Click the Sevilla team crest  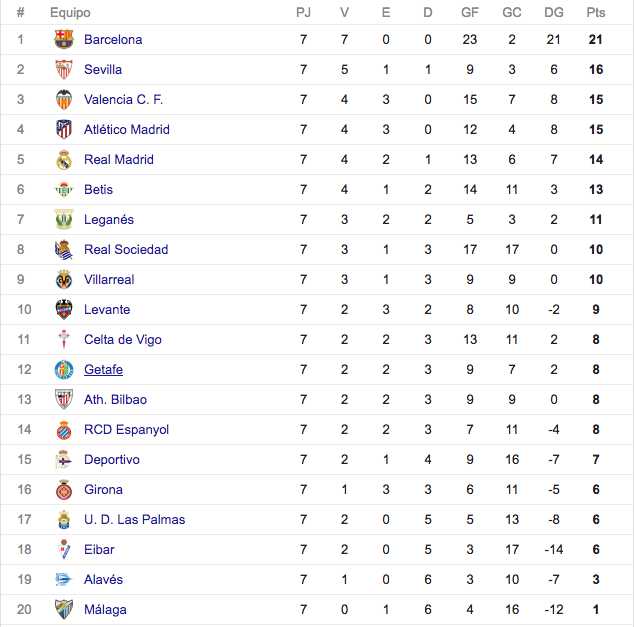64,69
